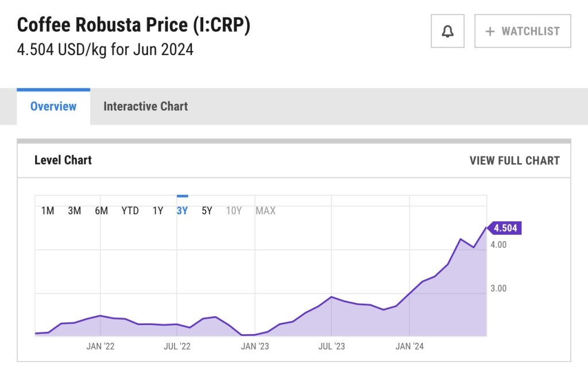Click the purple 4.504 price flag

(x=505, y=228)
